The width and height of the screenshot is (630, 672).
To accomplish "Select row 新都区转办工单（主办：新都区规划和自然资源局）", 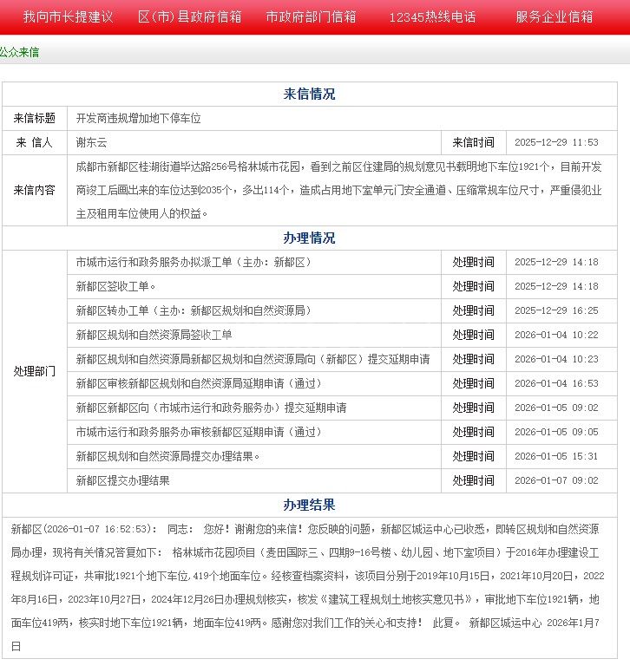I will pyautogui.click(x=193, y=310).
